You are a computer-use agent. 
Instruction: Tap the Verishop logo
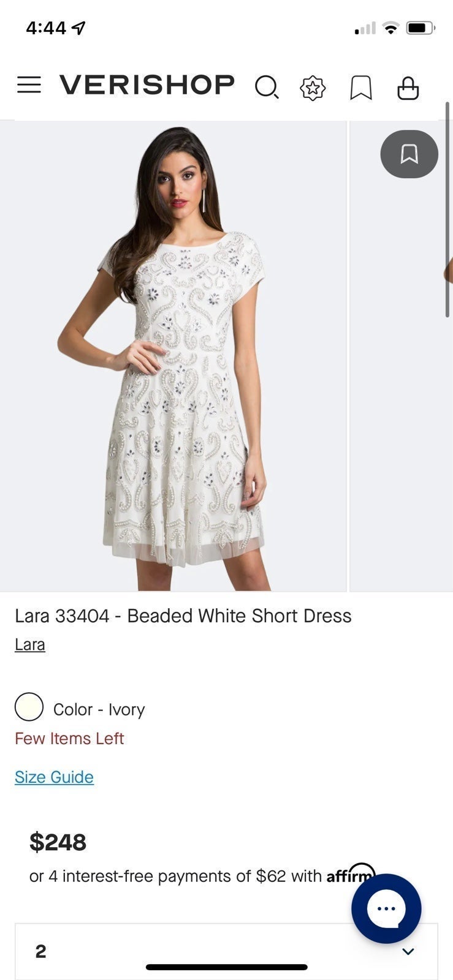[147, 85]
